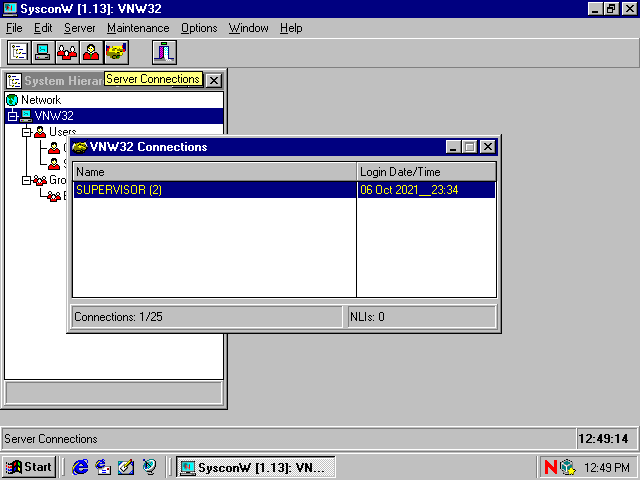Click the Login Date/Time column header
This screenshot has height=480, width=640.
(x=427, y=172)
